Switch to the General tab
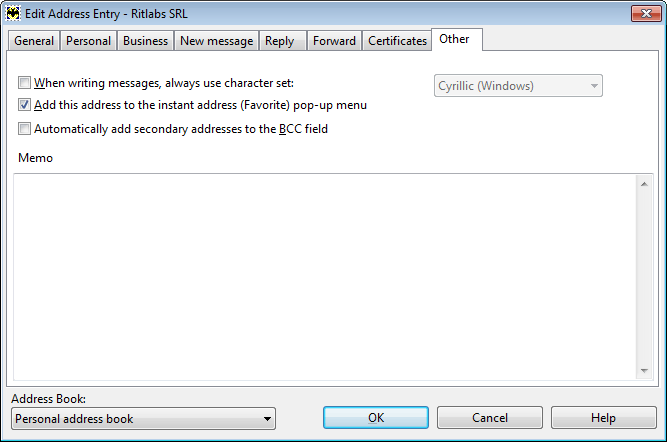The width and height of the screenshot is (667, 442). (x=34, y=41)
